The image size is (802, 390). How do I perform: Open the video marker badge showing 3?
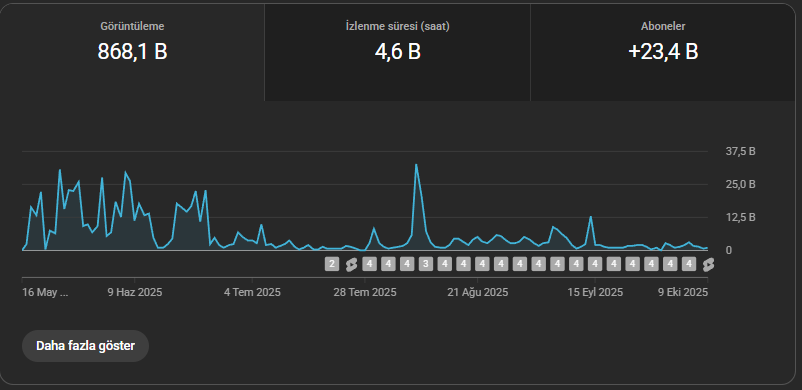[x=426, y=264]
